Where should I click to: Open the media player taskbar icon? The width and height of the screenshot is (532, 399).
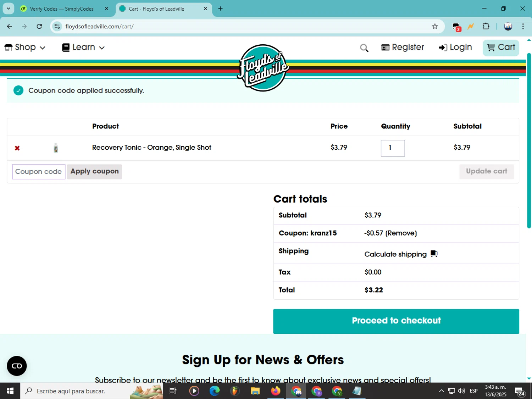pyautogui.click(x=194, y=391)
